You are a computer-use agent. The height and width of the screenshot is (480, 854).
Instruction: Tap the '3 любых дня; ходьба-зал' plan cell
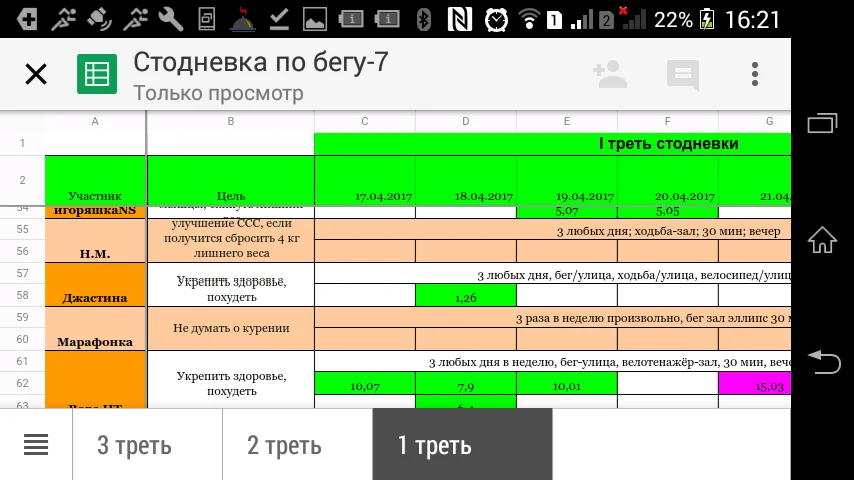click(x=553, y=230)
